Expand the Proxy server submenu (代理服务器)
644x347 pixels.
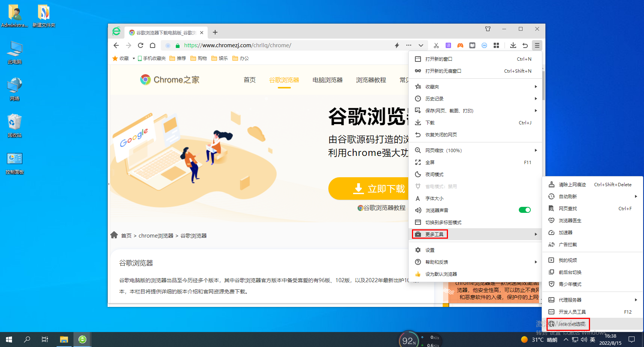(593, 300)
